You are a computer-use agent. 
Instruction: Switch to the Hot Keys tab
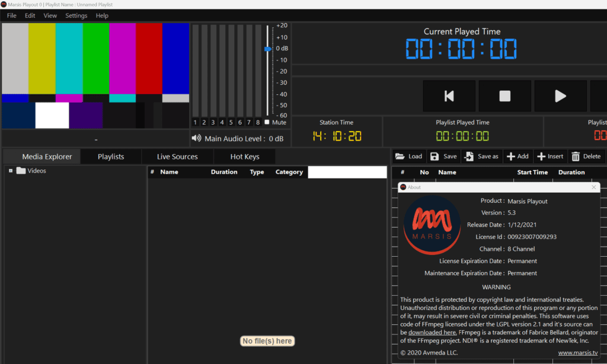coord(244,157)
